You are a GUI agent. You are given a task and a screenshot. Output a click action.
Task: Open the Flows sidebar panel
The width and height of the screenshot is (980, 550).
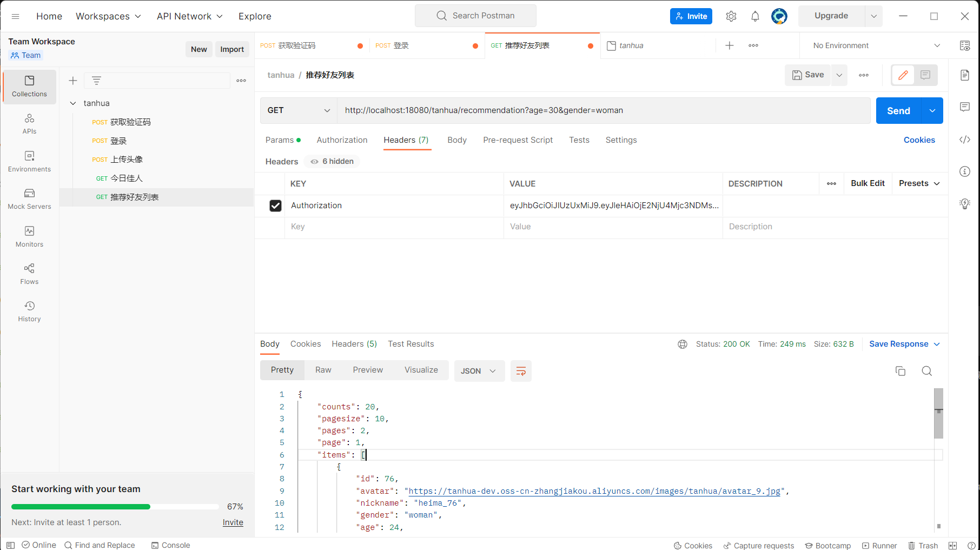click(29, 274)
